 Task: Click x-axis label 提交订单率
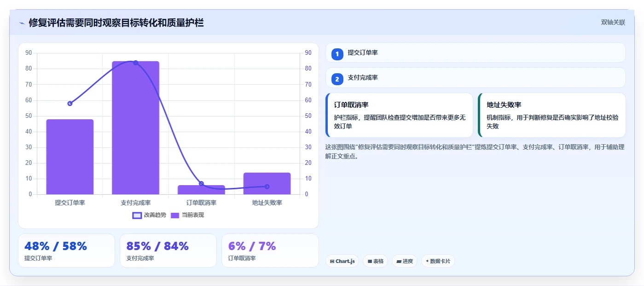click(x=70, y=203)
